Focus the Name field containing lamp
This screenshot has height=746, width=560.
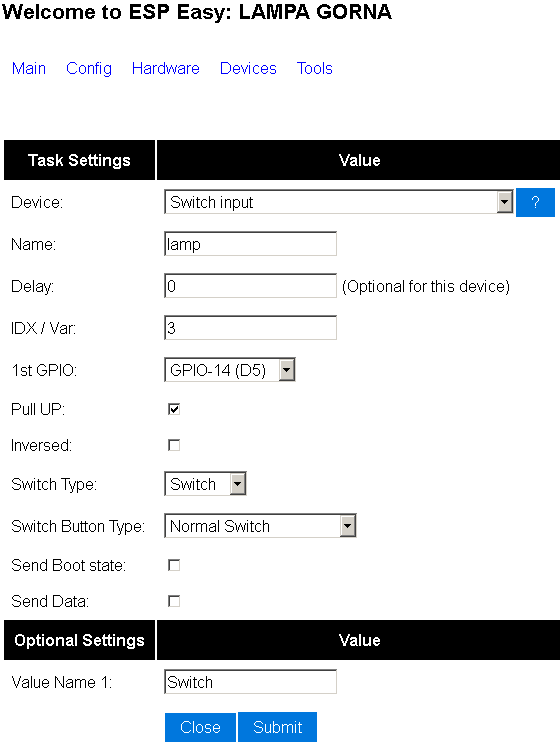[x=250, y=244]
